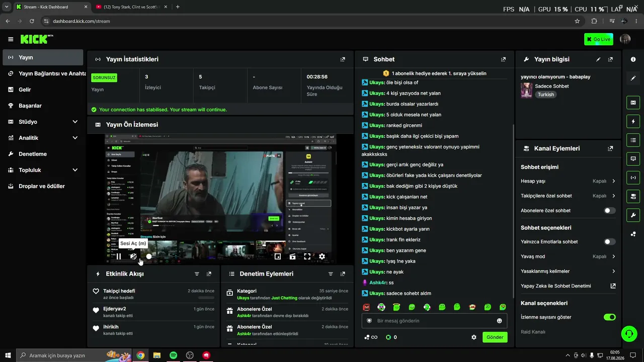Click the Windows taskbar search box
This screenshot has width=644, height=362.
click(74, 355)
